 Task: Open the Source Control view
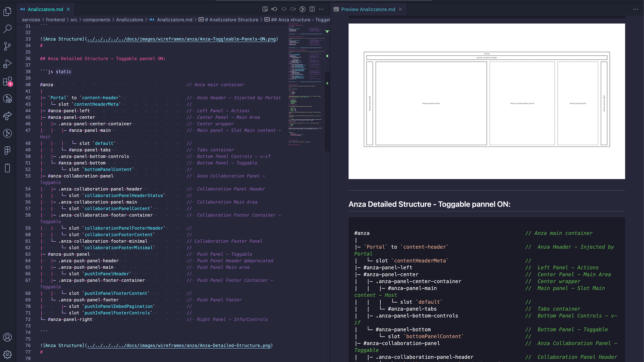point(7,46)
